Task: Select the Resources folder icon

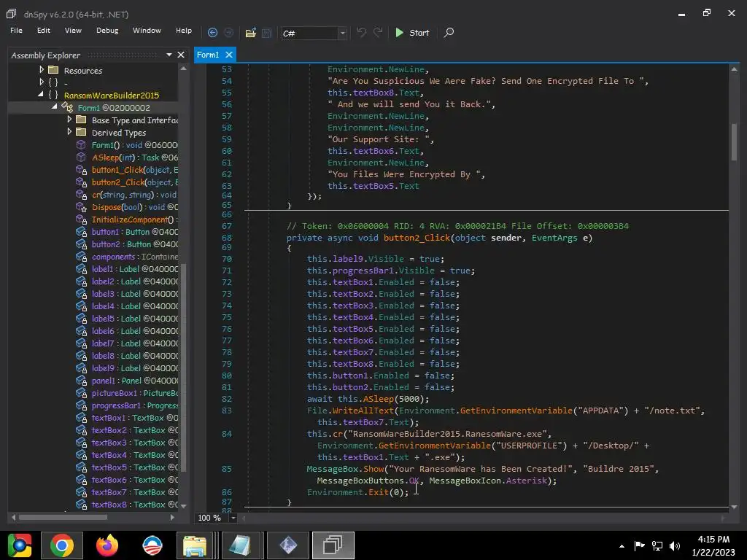Action: (53, 70)
